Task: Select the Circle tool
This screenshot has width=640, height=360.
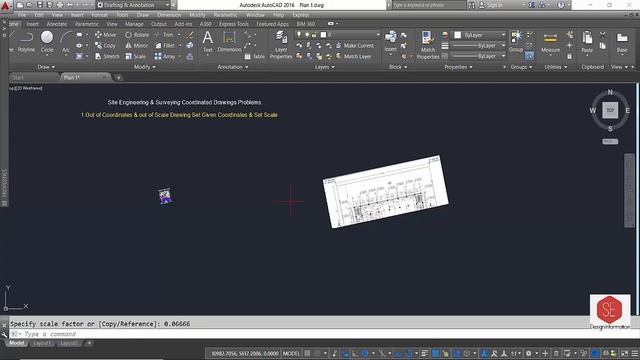Action: 47,42
